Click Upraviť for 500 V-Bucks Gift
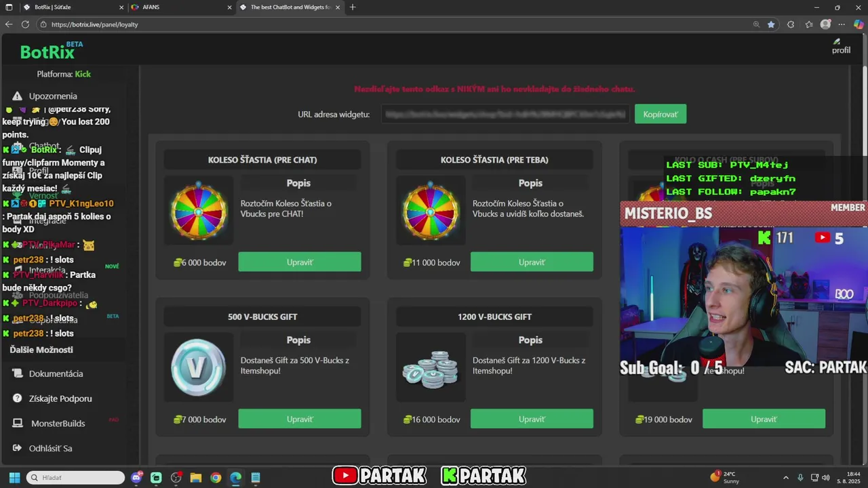The width and height of the screenshot is (868, 488). point(300,419)
